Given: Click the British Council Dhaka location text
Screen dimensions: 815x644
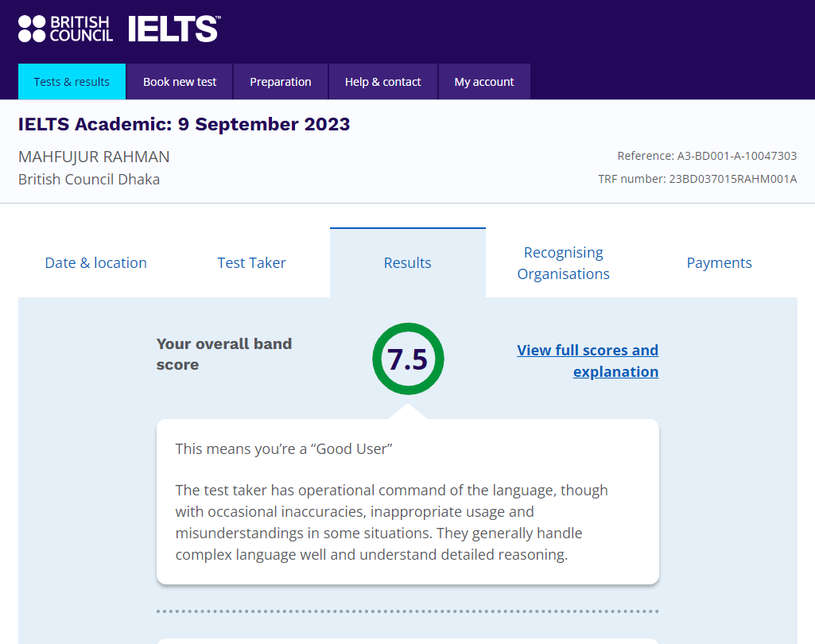Looking at the screenshot, I should (x=89, y=179).
